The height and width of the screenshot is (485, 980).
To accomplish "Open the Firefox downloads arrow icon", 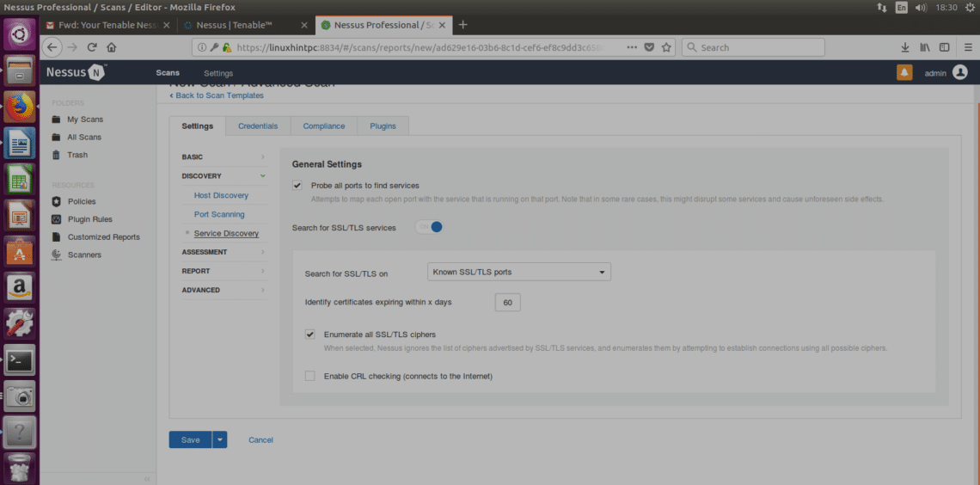I will [x=904, y=47].
